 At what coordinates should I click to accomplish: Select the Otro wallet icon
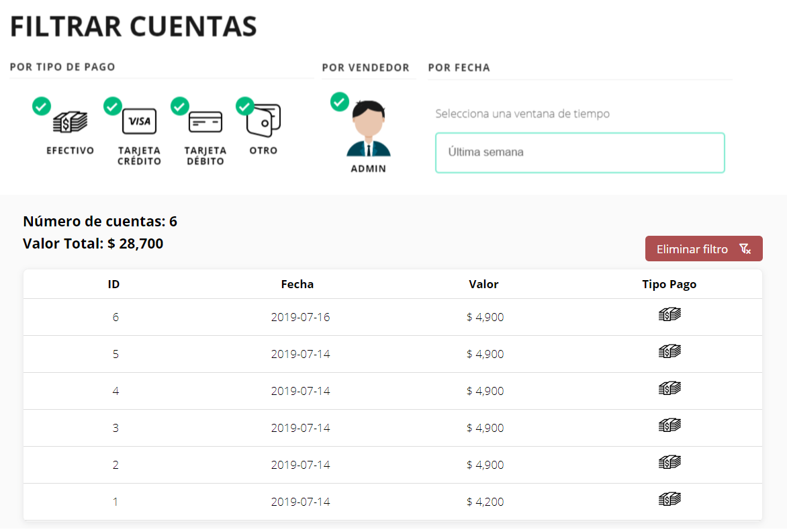[263, 120]
